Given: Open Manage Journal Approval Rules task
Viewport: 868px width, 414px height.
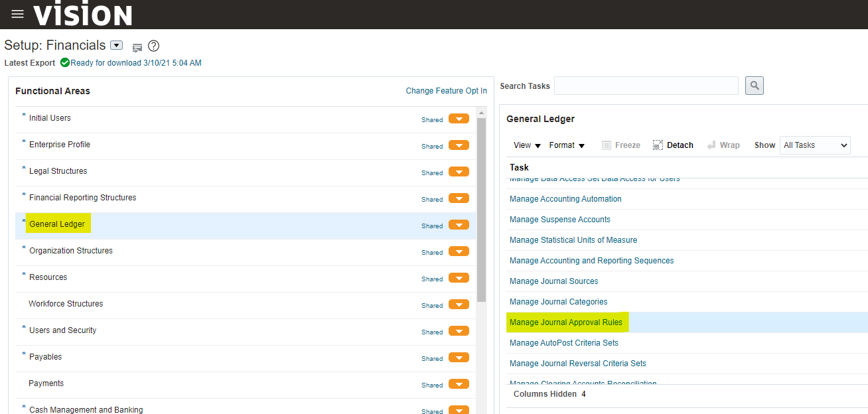Looking at the screenshot, I should pyautogui.click(x=566, y=322).
